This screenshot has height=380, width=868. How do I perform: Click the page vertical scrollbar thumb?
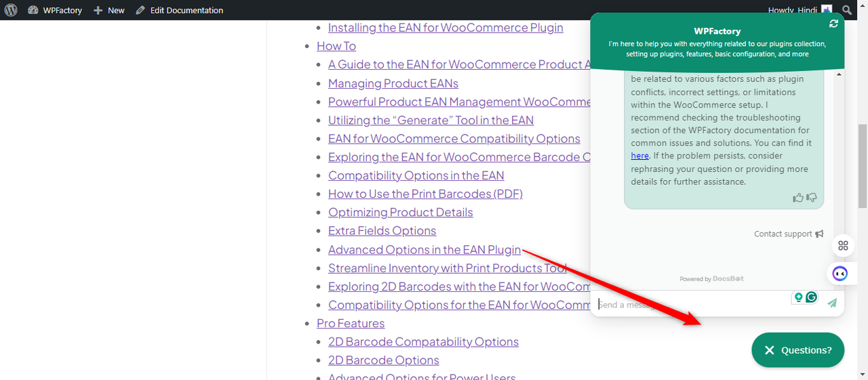tap(862, 165)
